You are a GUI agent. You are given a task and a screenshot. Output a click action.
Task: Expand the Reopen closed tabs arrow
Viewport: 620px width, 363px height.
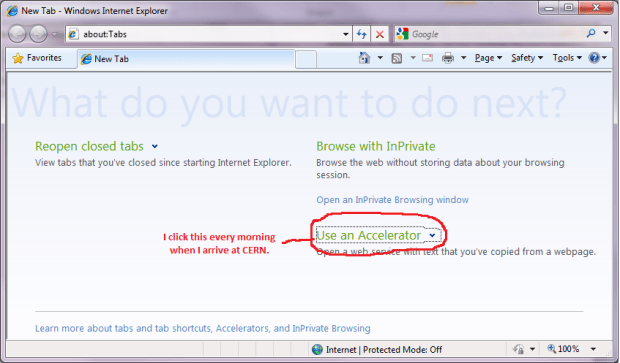tap(155, 147)
